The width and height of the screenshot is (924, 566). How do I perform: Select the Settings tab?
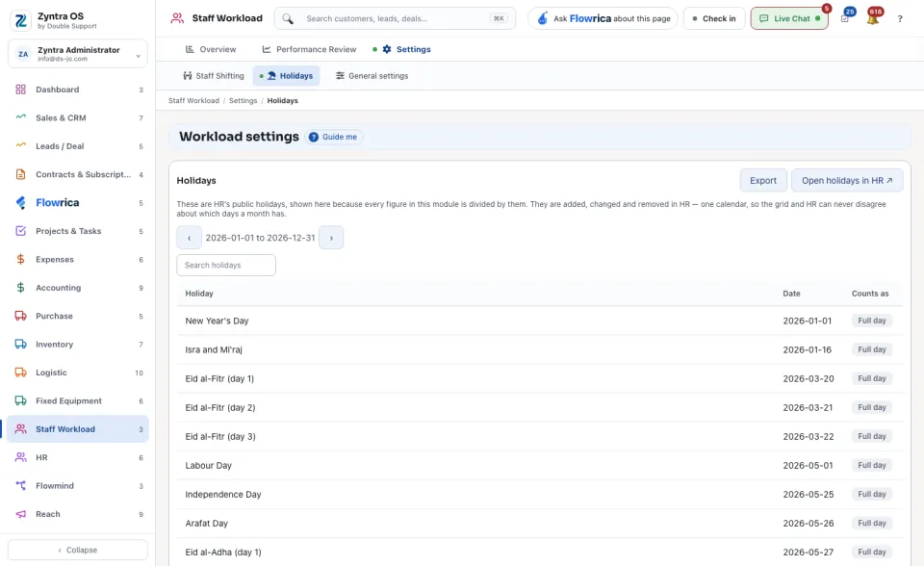pos(402,49)
